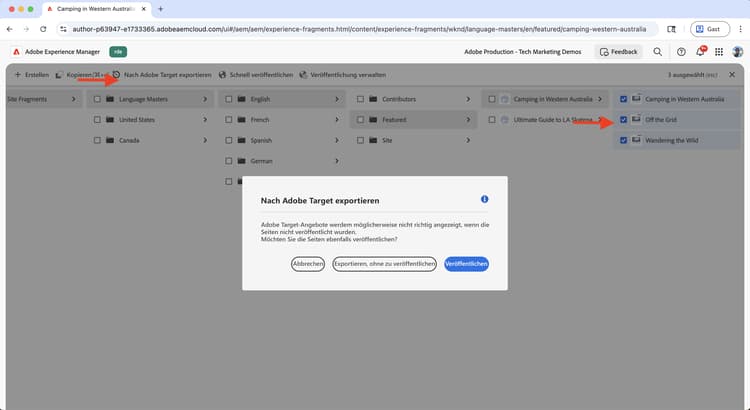Click the site info icon in address bar
750x410 pixels.
click(64, 29)
